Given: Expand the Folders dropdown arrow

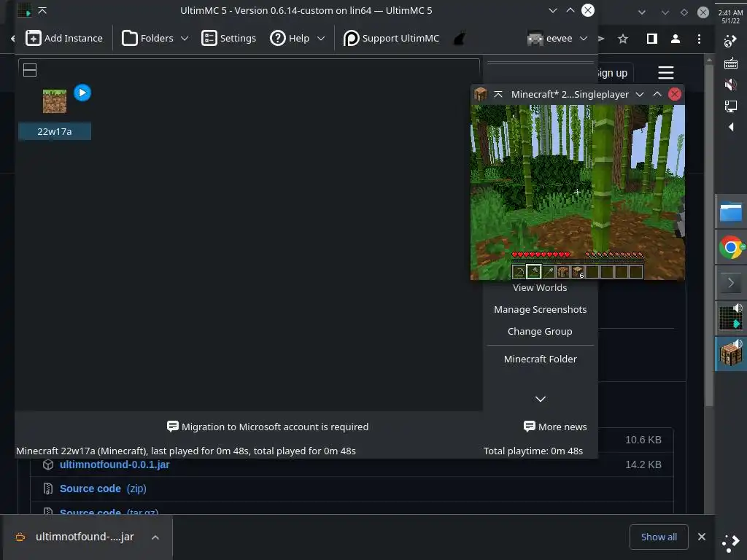Looking at the screenshot, I should [x=185, y=38].
